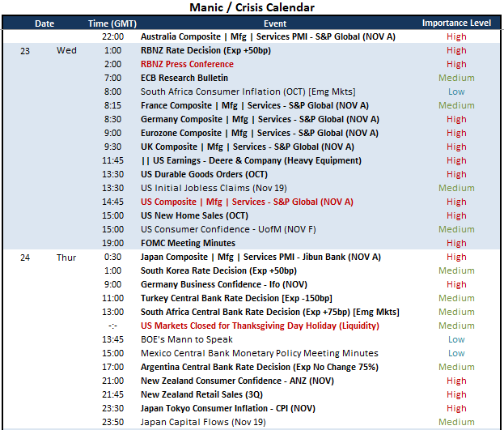This screenshot has height=430, width=504.
Task: Click the '19:00' time cell
Action: click(x=112, y=243)
